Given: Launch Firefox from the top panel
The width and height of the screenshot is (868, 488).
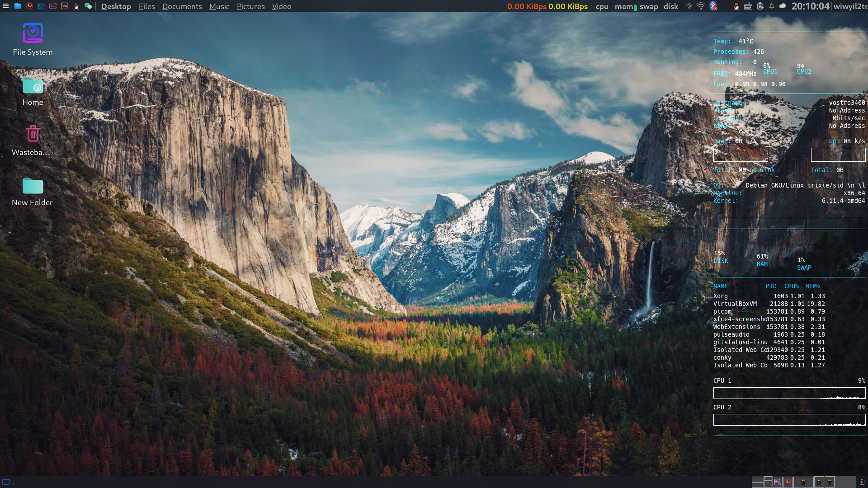Looking at the screenshot, I should [x=29, y=6].
